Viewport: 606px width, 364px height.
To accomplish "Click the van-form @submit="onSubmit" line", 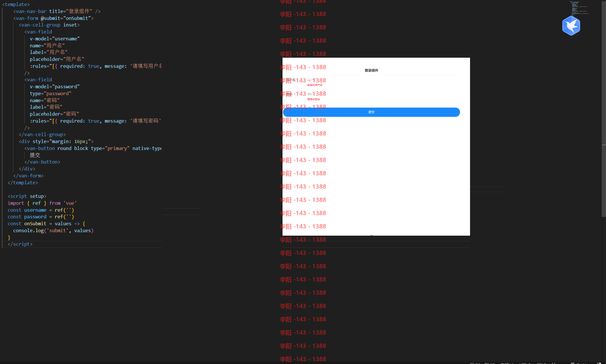I will [53, 18].
